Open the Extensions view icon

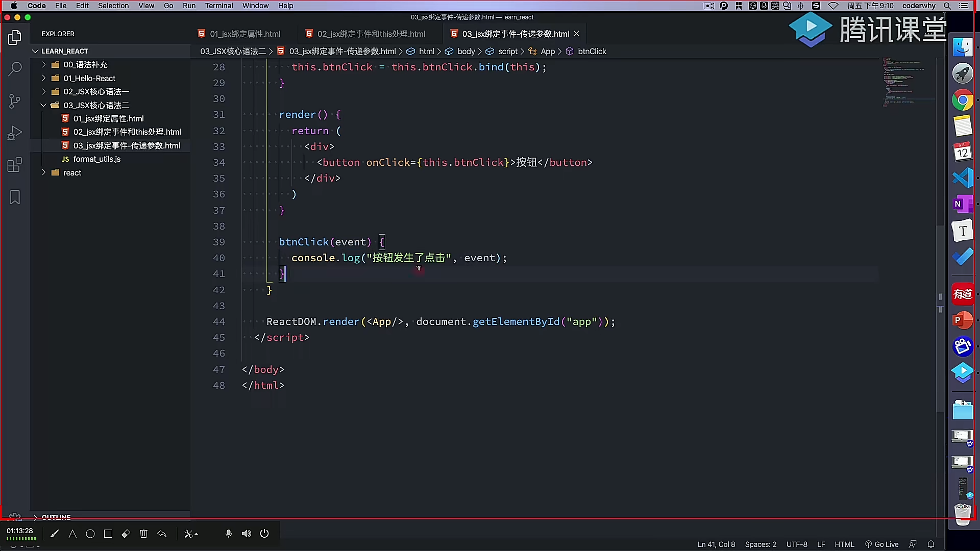[x=15, y=165]
